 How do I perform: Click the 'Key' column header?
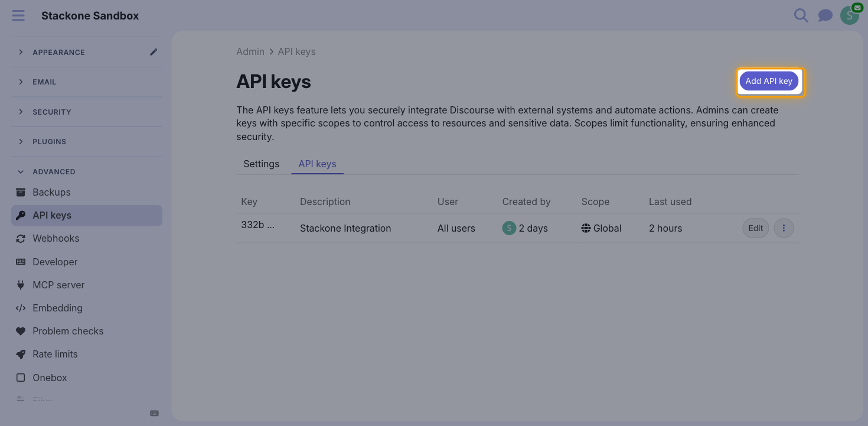coord(249,201)
